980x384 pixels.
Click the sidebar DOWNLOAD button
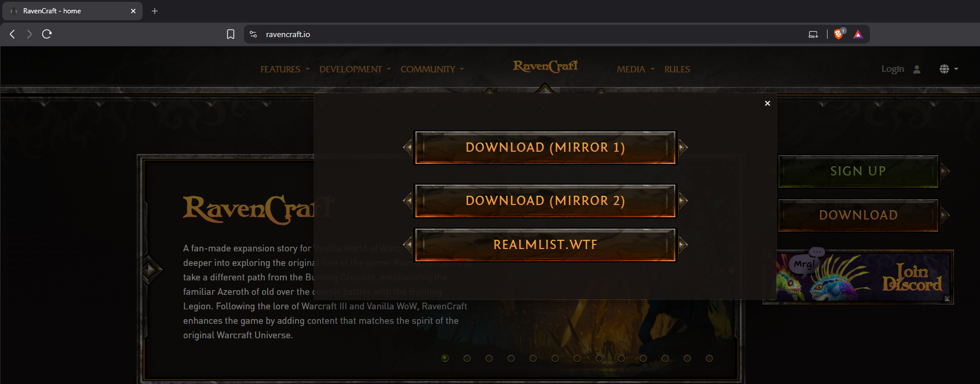coord(858,215)
